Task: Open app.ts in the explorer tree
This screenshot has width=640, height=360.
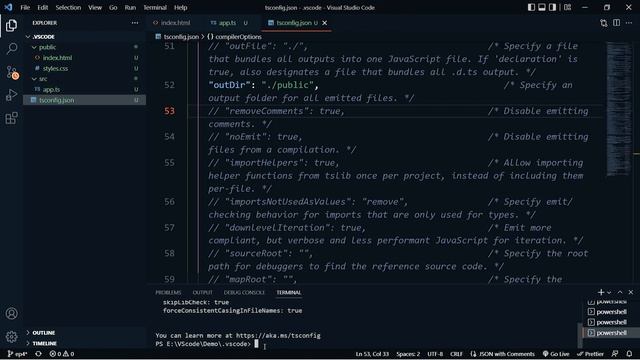Action: click(51, 89)
